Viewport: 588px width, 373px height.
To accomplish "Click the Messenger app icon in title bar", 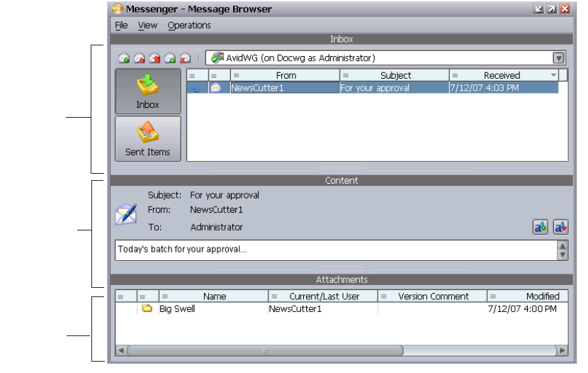I will [x=118, y=9].
